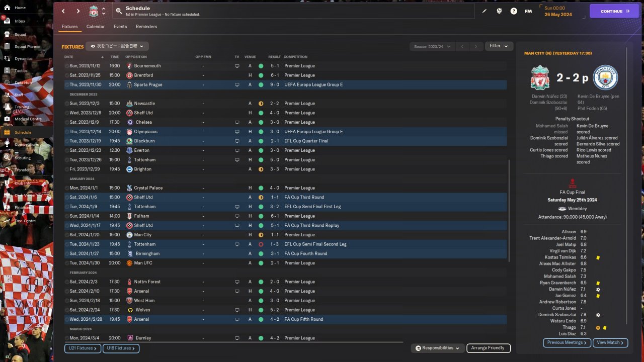Sort fixtures by the Date column
The width and height of the screenshot is (644, 362).
pyautogui.click(x=69, y=57)
